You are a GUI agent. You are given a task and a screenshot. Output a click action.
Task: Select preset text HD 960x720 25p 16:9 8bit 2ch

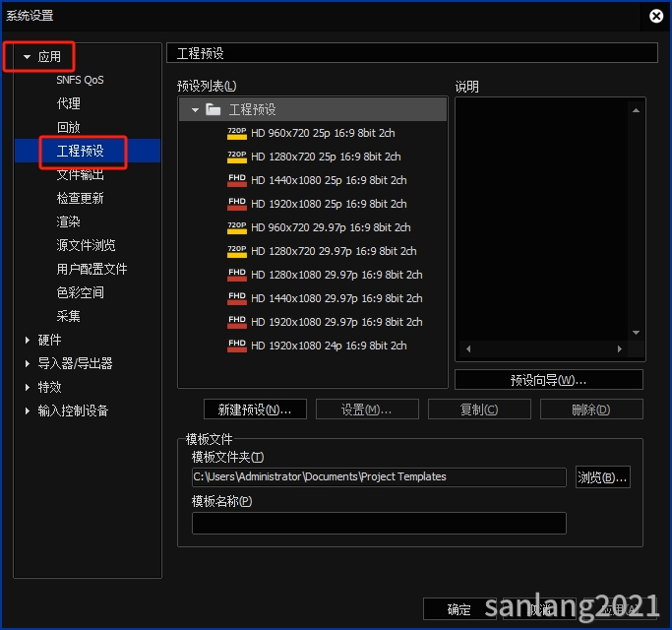(x=323, y=133)
